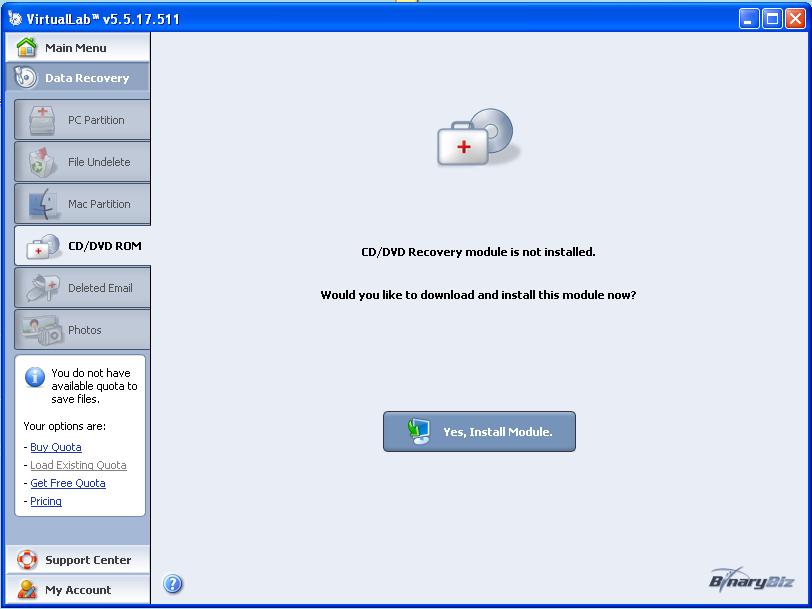
Task: Click 'Would you like to download' prompt text
Action: (x=477, y=295)
